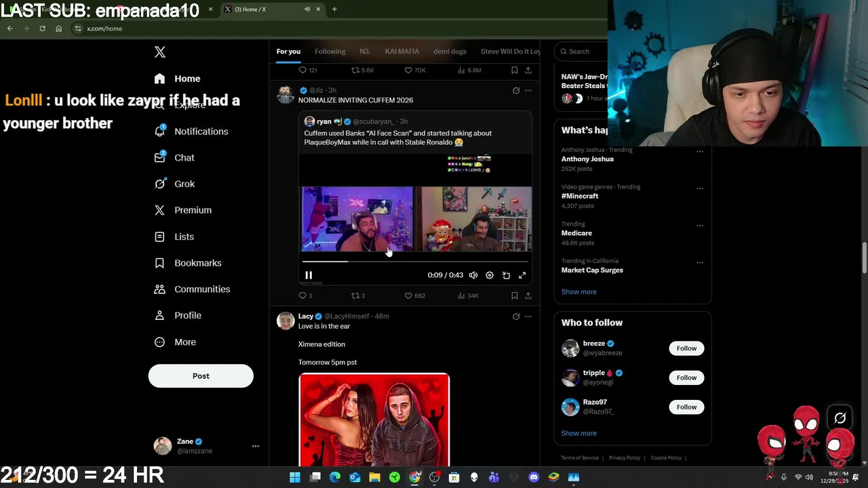Open a new browser tab
The image size is (868, 488).
click(334, 9)
